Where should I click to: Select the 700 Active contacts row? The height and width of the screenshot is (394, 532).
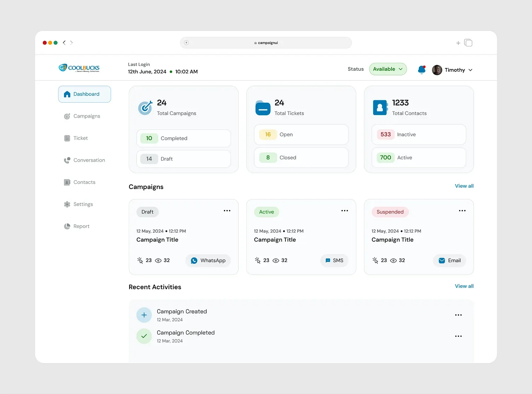tap(419, 158)
